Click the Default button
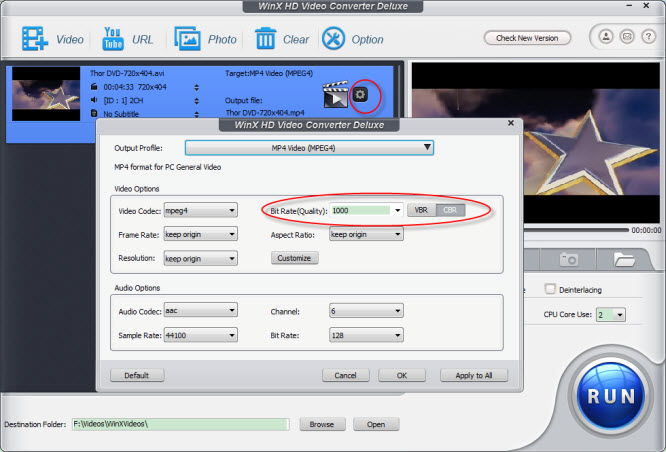Screen dimensions: 666x452 point(137,375)
